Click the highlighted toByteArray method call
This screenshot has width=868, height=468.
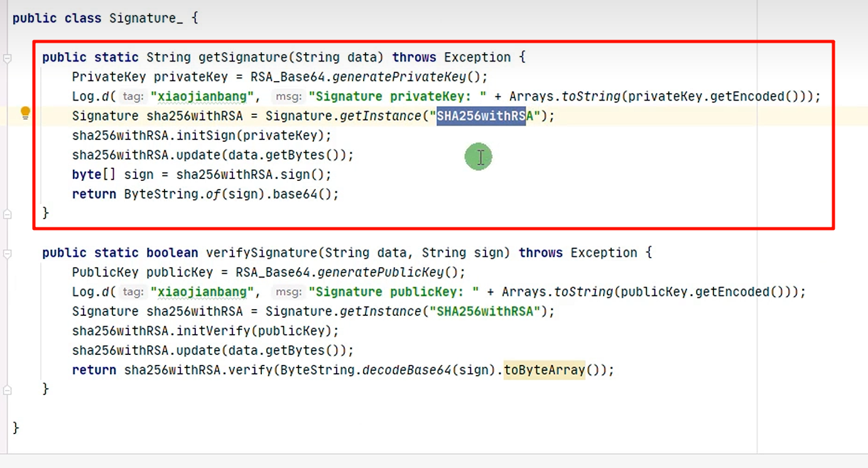coord(544,370)
